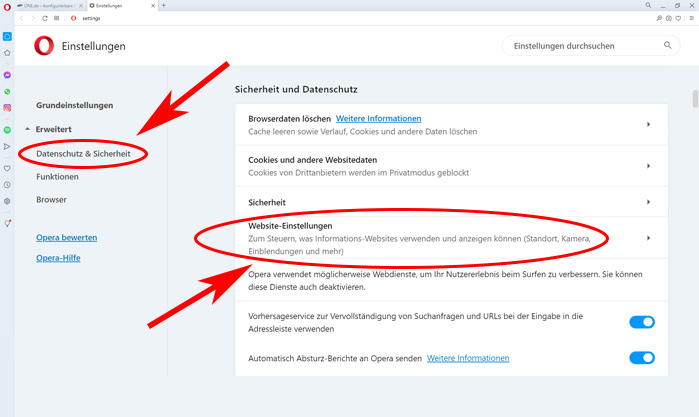699x417 pixels.
Task: Click the vertical page scrollbar thumb
Action: tap(695, 99)
